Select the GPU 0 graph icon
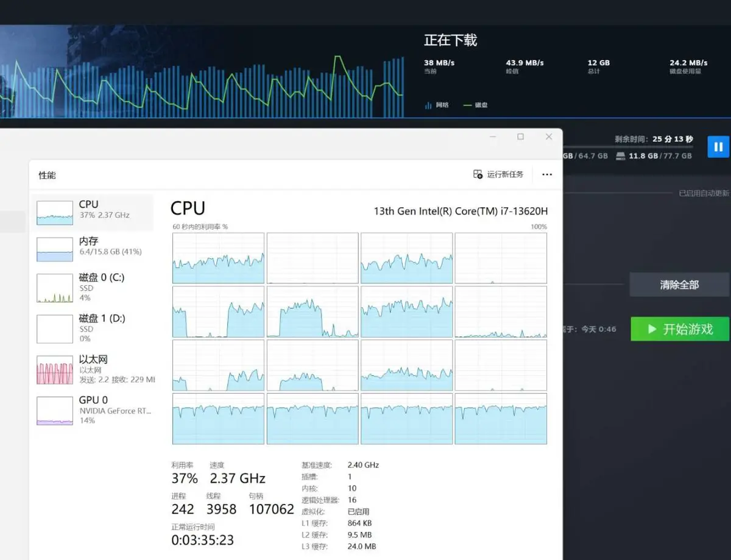731x560 pixels. [55, 410]
